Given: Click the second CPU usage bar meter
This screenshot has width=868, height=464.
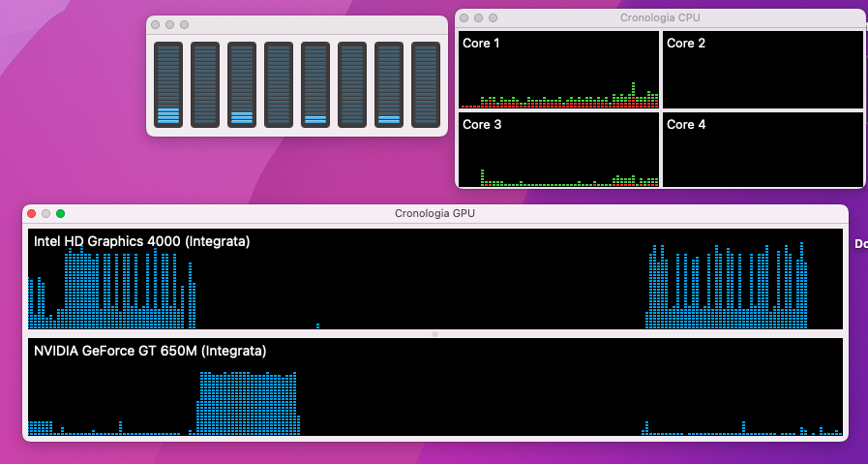Looking at the screenshot, I should 205,84.
